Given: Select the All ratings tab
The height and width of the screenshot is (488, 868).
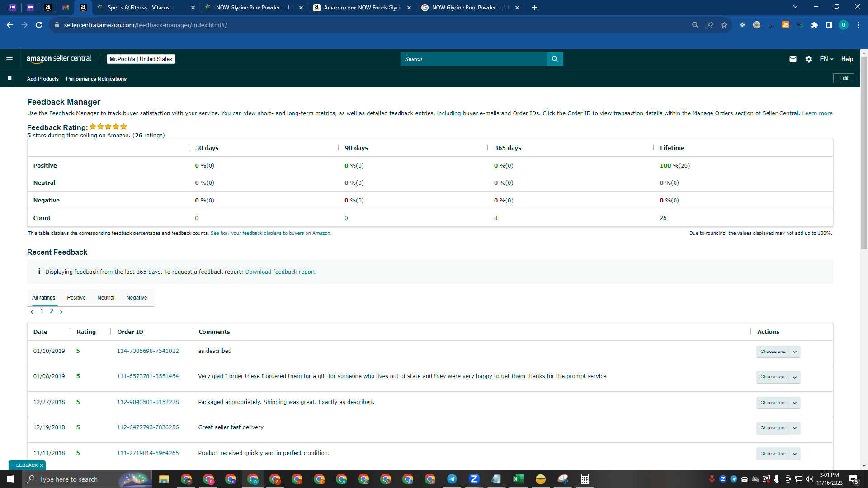Looking at the screenshot, I should [43, 298].
